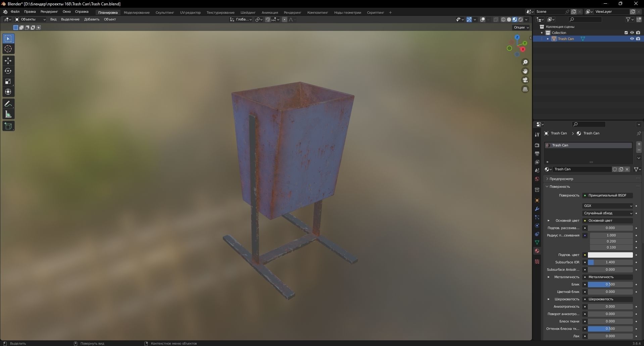Open the Texture properties checker tab

click(537, 261)
